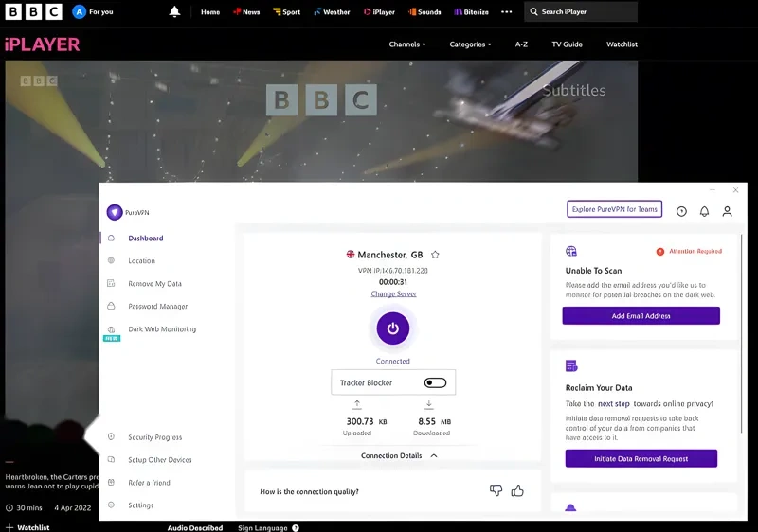Click the Change Server link

tap(393, 294)
